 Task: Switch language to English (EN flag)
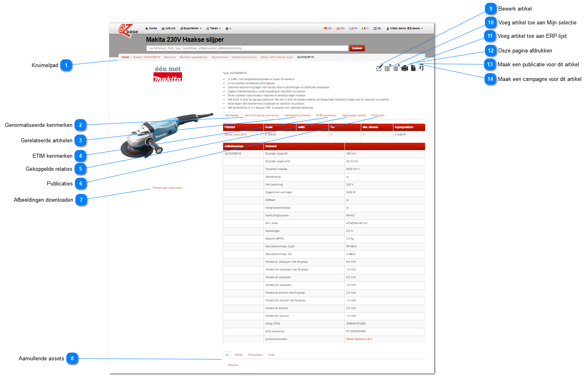coord(340,28)
